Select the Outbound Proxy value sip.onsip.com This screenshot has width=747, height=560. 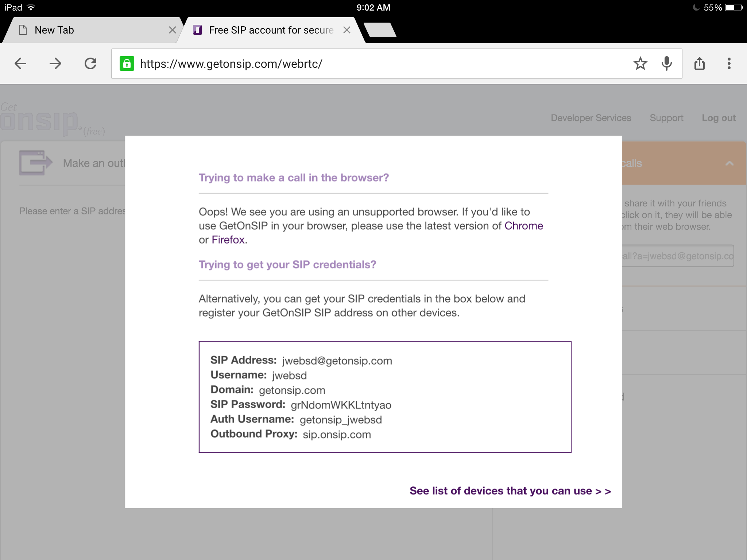[337, 435]
